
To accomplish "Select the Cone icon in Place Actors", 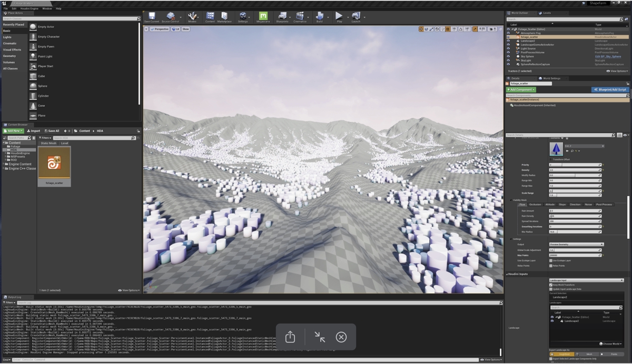I will [33, 106].
